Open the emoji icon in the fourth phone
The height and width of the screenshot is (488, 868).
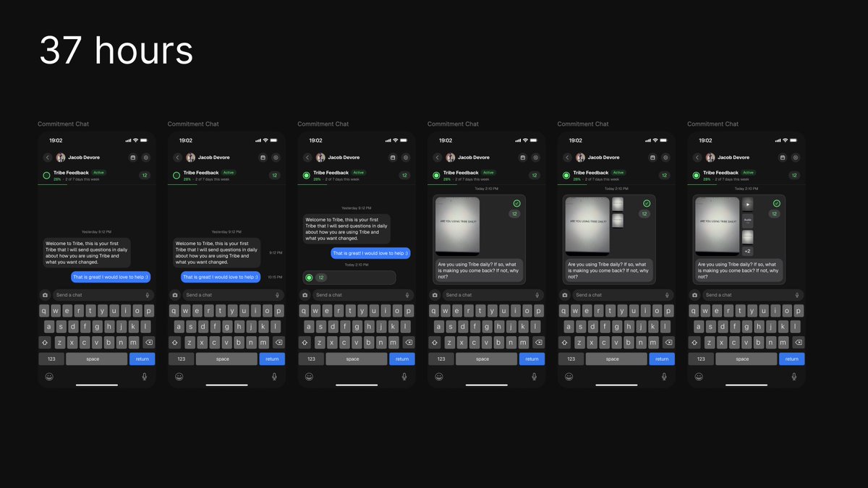(439, 377)
